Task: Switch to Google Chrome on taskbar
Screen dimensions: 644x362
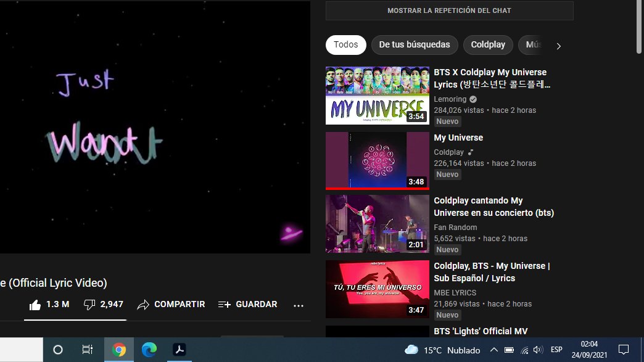Action: [119, 350]
